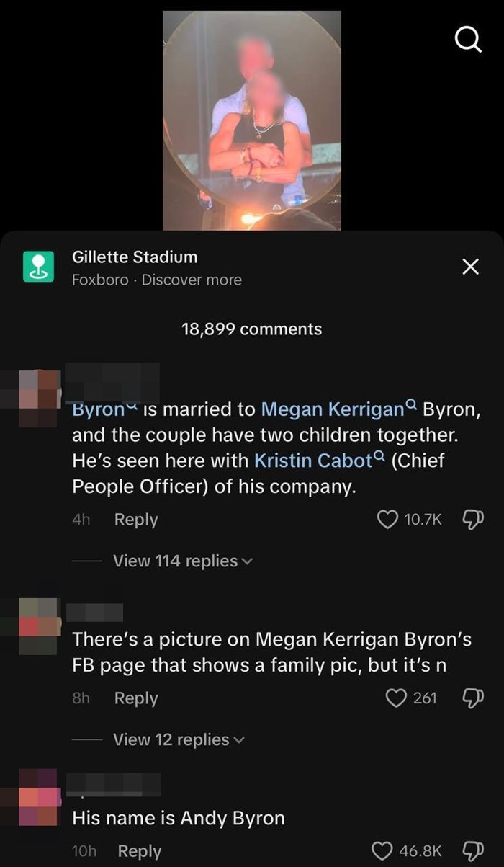Reply to the 8h old comment
The width and height of the screenshot is (504, 867).
tap(136, 698)
